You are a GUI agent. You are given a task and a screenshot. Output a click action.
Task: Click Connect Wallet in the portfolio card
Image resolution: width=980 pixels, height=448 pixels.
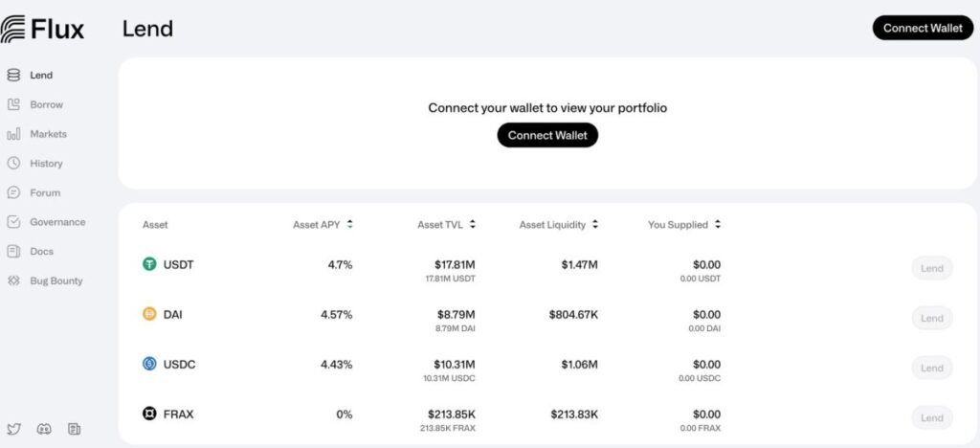[x=547, y=135]
